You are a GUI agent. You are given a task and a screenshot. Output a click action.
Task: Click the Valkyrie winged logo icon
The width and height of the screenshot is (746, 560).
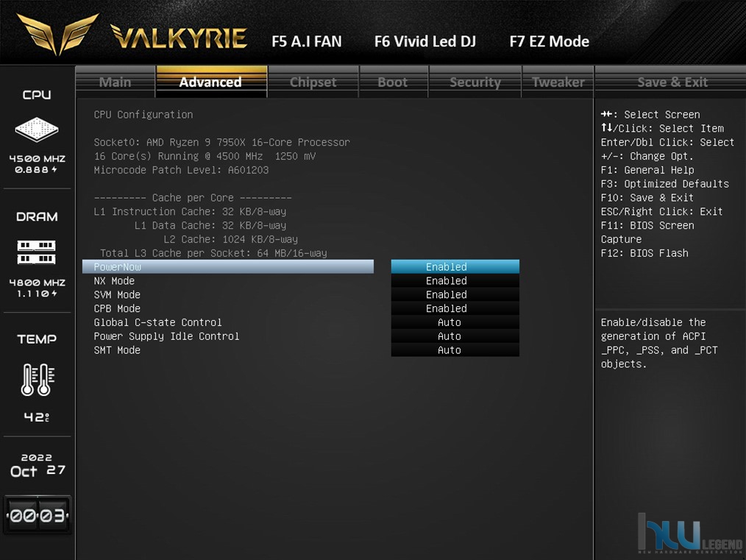[57, 34]
